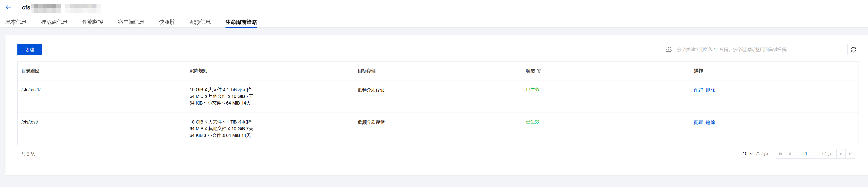Click the 创建 button

30,50
